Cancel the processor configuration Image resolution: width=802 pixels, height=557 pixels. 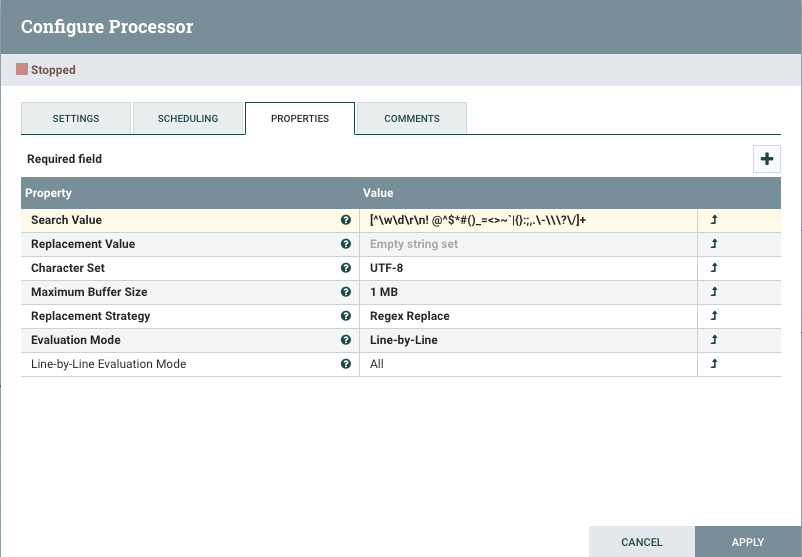tap(641, 542)
